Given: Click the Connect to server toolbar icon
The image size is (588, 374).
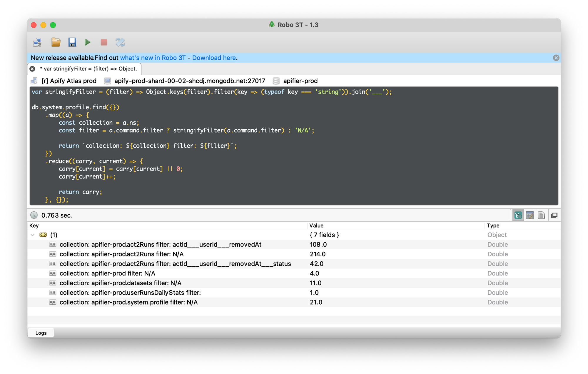Looking at the screenshot, I should click(x=37, y=42).
